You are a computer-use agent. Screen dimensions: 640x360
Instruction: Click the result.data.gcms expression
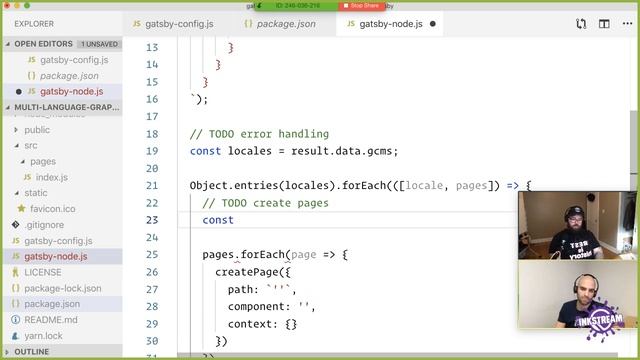coord(341,151)
